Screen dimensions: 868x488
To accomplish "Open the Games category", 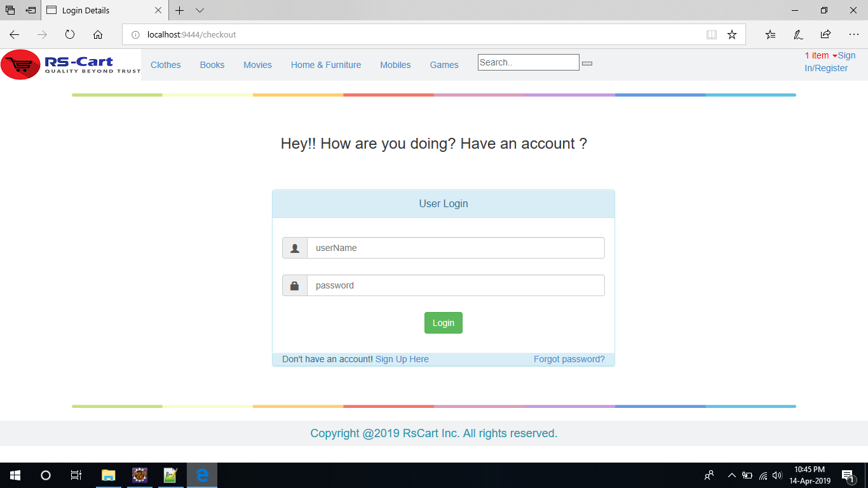I will [444, 65].
